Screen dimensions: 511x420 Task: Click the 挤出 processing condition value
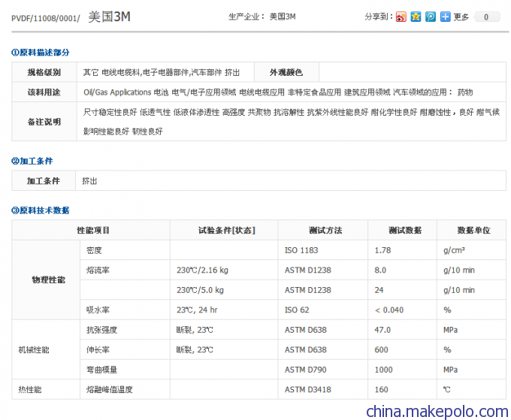click(89, 181)
